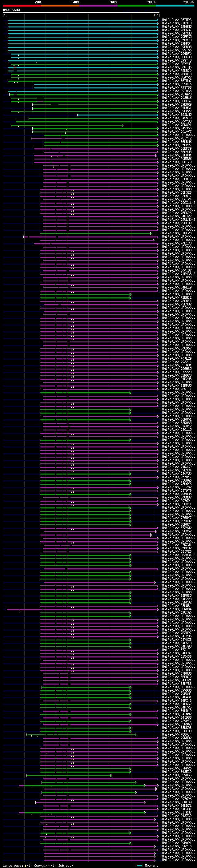Open hit UniRef100_B9HHM5
Viewport: 197px width, 868px height.
coord(177,26)
